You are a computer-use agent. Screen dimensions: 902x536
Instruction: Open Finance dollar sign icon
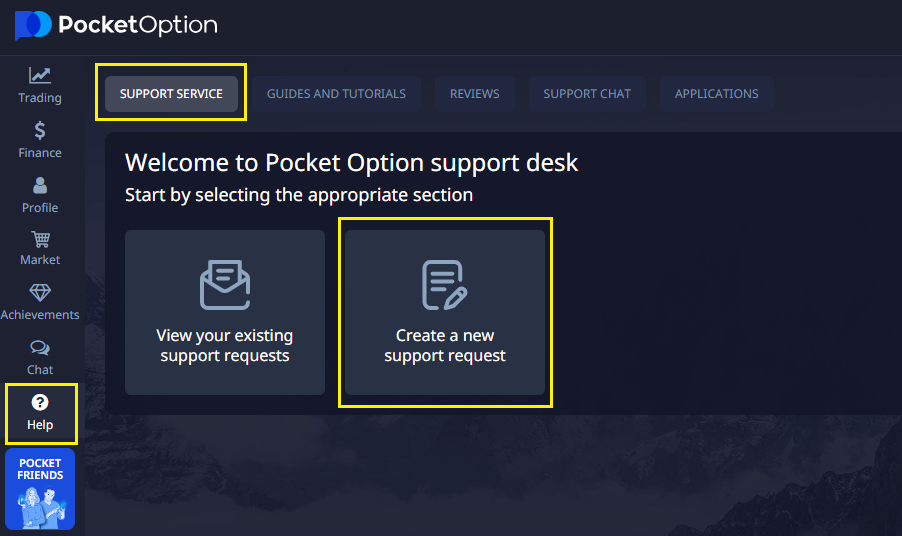pos(40,130)
